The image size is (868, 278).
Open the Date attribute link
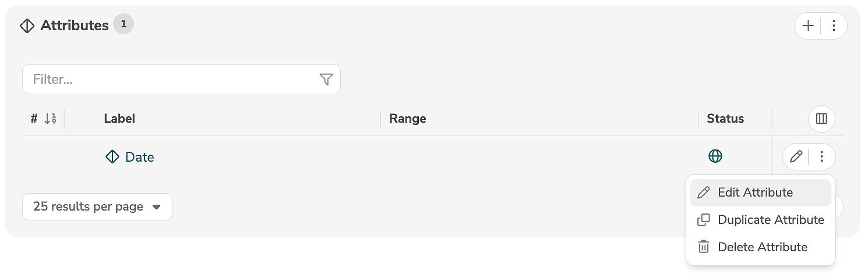pos(140,157)
